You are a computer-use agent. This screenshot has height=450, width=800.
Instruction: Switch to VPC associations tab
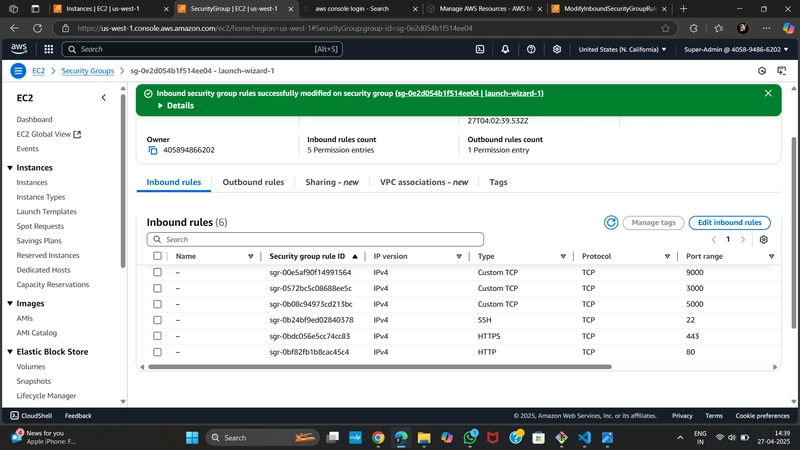423,182
